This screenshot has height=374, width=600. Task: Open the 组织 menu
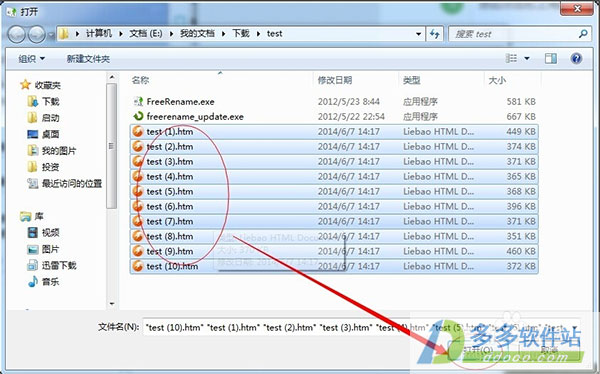point(32,59)
